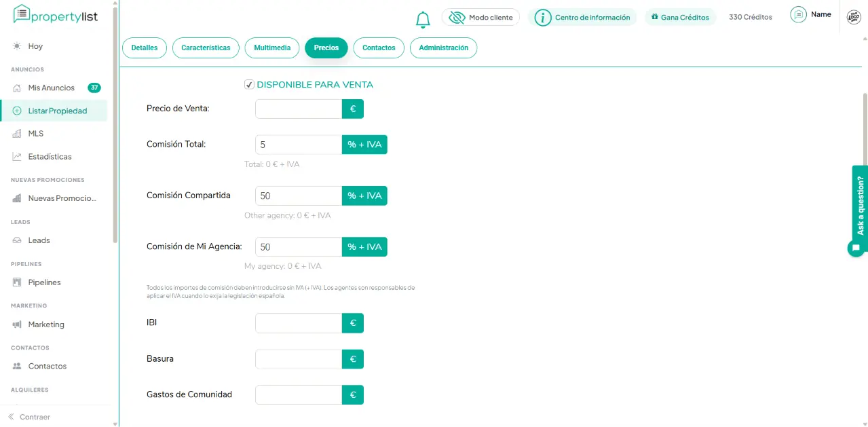Click the user Name label
868x427 pixels.
(x=821, y=14)
